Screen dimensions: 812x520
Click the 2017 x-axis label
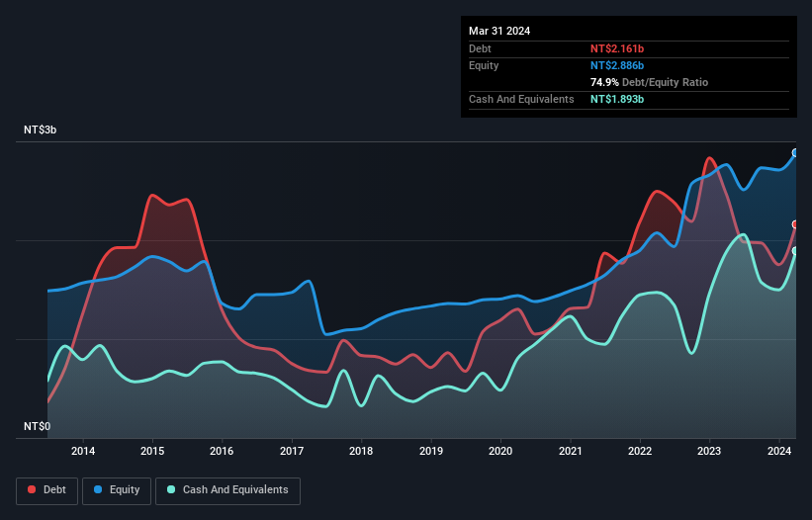pyautogui.click(x=292, y=451)
